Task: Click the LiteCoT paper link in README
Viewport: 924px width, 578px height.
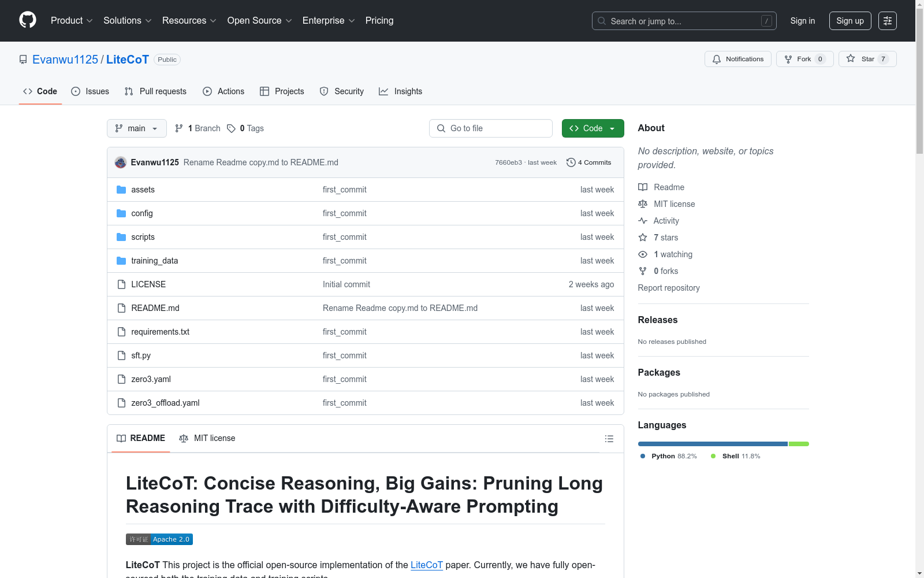Action: (427, 565)
